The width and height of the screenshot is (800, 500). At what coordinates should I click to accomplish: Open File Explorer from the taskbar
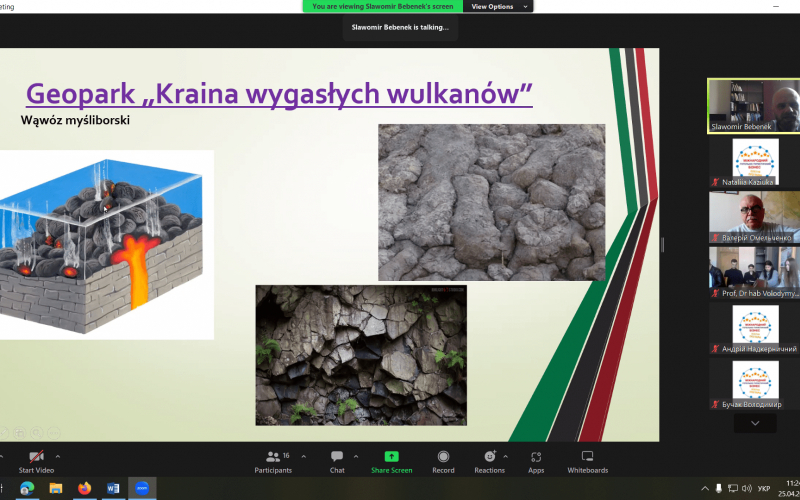(x=56, y=489)
